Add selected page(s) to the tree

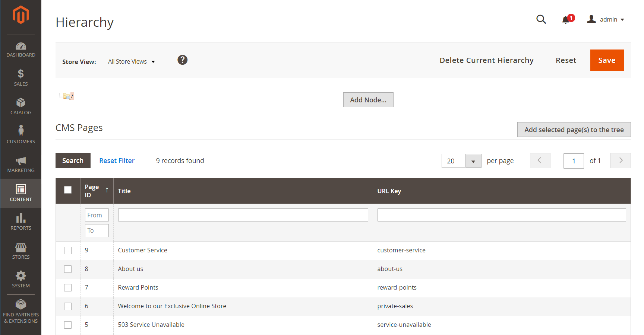(x=574, y=130)
